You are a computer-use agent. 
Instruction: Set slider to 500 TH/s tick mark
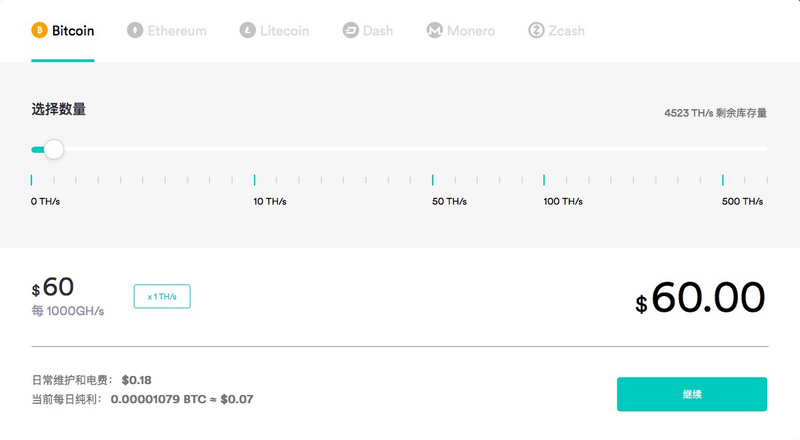(722, 180)
